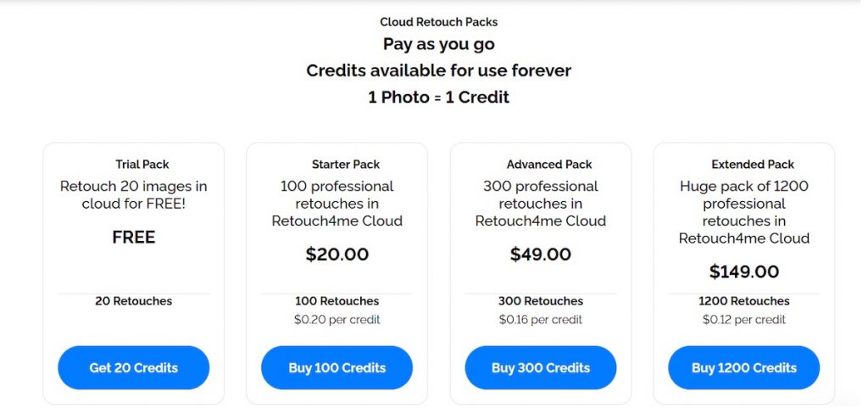Screen dimensions: 868x414
Task: Click the $20.00 price
Action: click(x=337, y=255)
